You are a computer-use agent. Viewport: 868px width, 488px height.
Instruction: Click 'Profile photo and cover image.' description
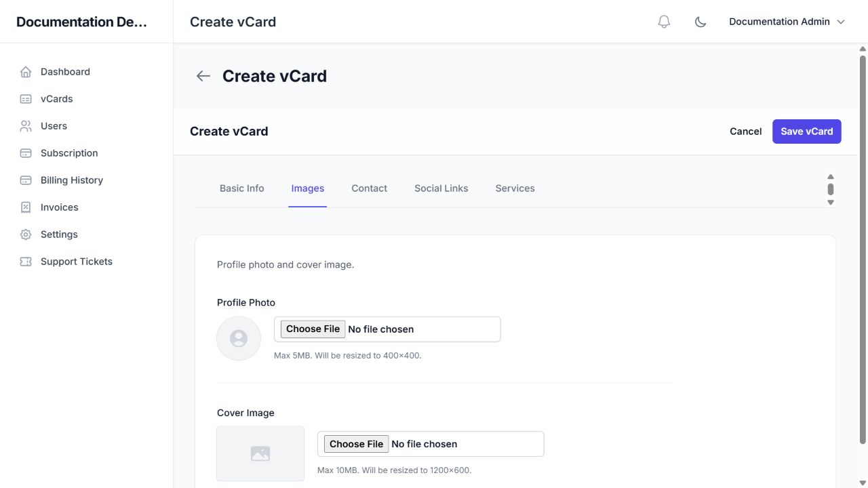coord(285,265)
